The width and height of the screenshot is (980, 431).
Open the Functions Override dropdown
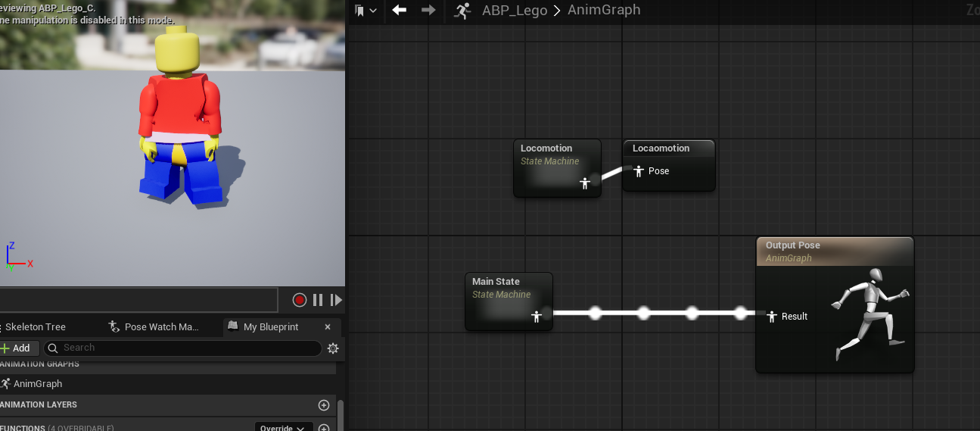pos(284,428)
